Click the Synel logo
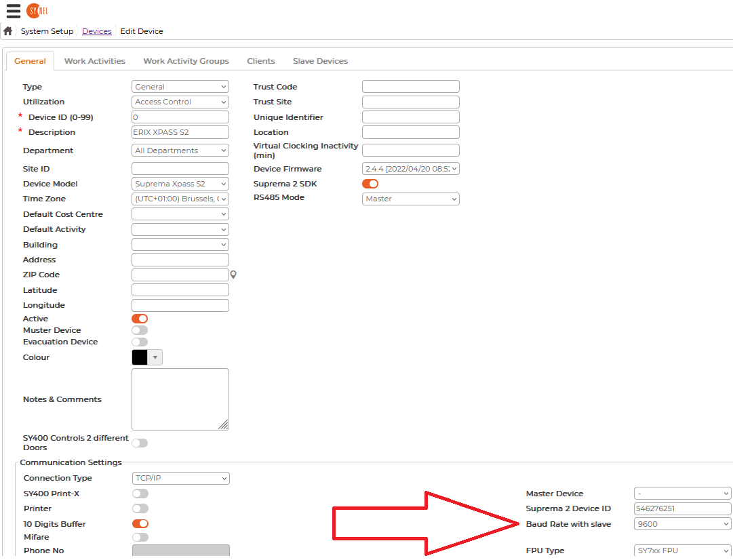Image resolution: width=733 pixels, height=560 pixels. click(37, 10)
